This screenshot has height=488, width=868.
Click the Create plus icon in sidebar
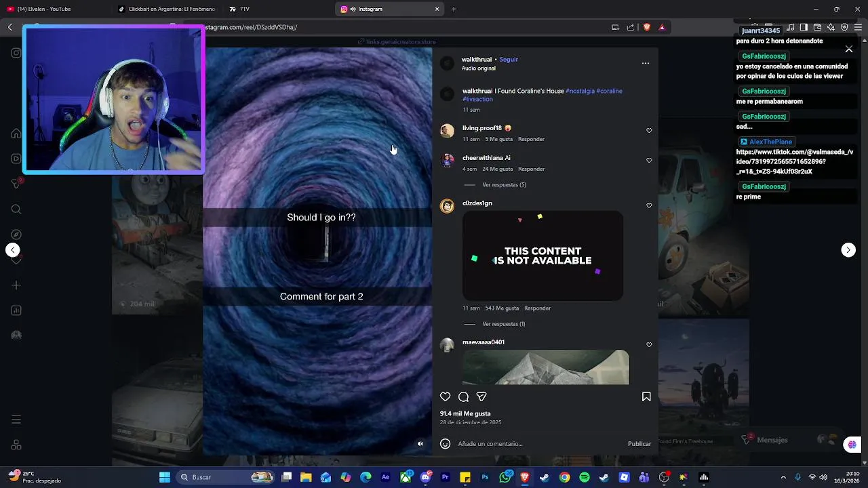(16, 285)
